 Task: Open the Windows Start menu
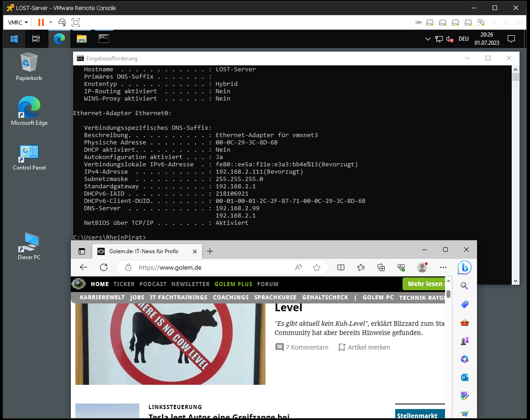[14, 39]
